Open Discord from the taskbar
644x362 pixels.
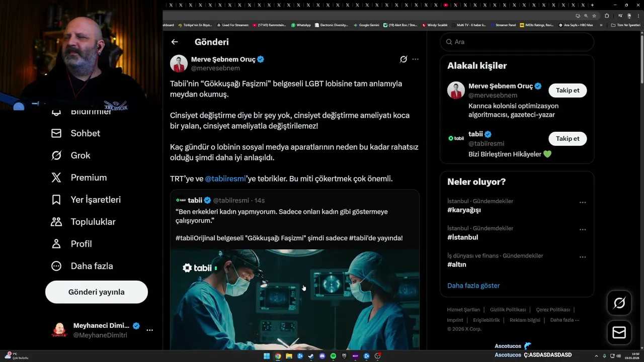(322, 356)
